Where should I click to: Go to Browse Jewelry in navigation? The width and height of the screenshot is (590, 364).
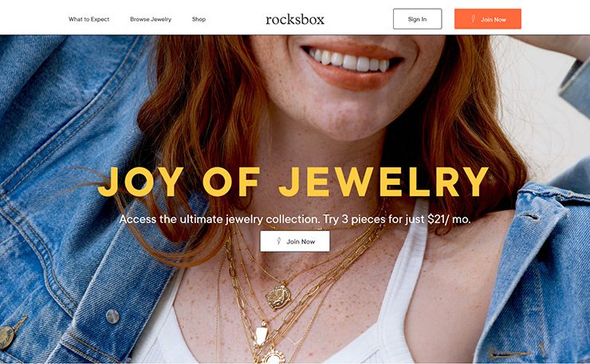click(x=151, y=19)
